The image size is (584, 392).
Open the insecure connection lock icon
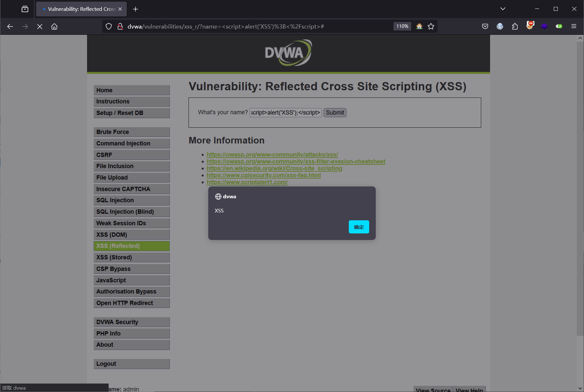click(x=120, y=27)
